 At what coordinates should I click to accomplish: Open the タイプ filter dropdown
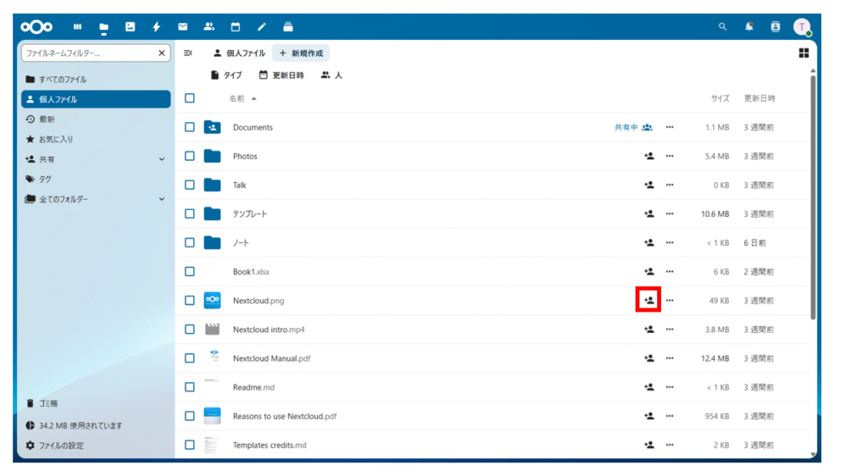[x=226, y=75]
